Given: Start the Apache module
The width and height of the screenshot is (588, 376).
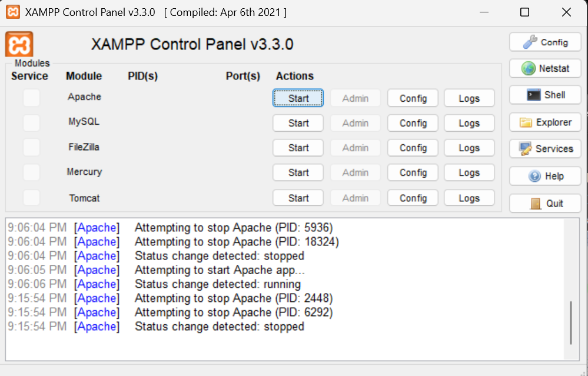Looking at the screenshot, I should pyautogui.click(x=298, y=98).
